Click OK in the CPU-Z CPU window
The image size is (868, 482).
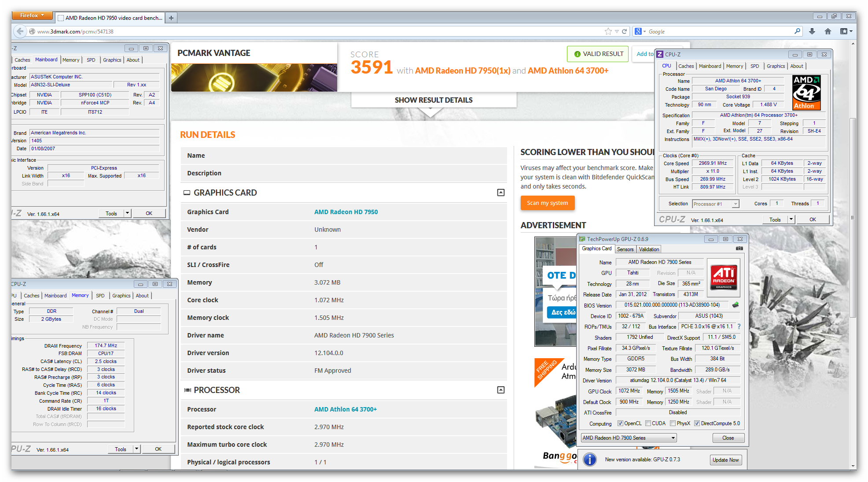point(813,219)
